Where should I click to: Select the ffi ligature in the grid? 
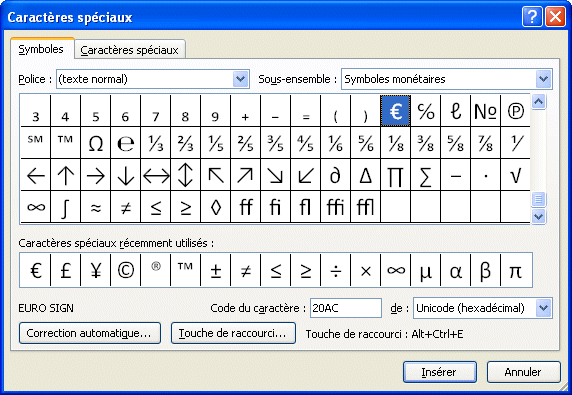pos(335,206)
